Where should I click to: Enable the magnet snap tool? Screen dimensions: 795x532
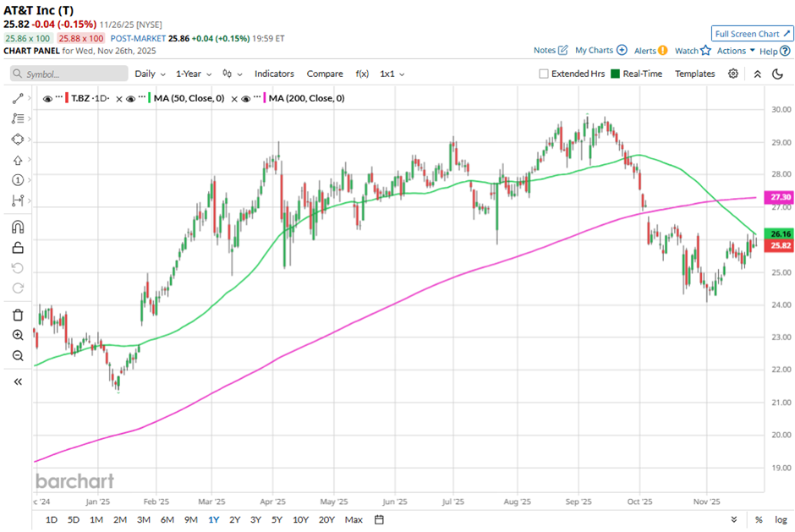(17, 227)
